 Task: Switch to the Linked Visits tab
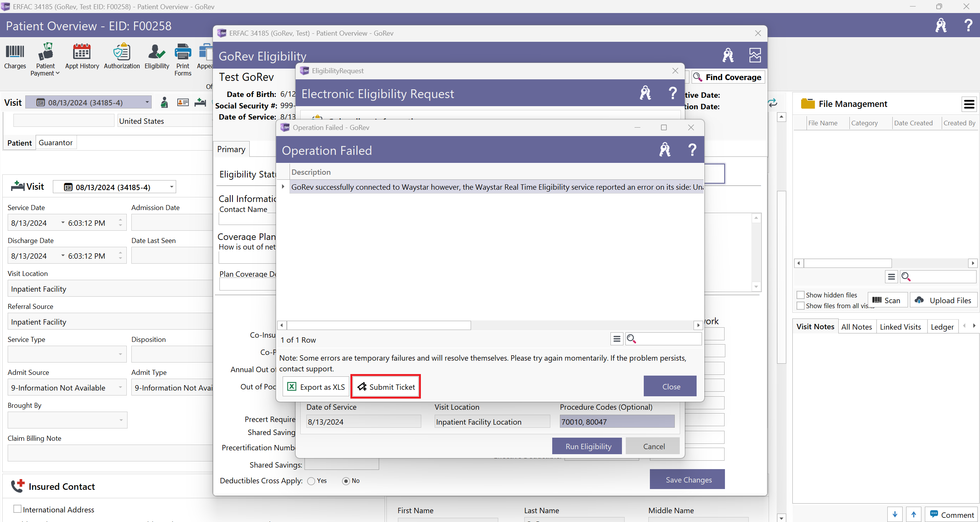(x=900, y=327)
